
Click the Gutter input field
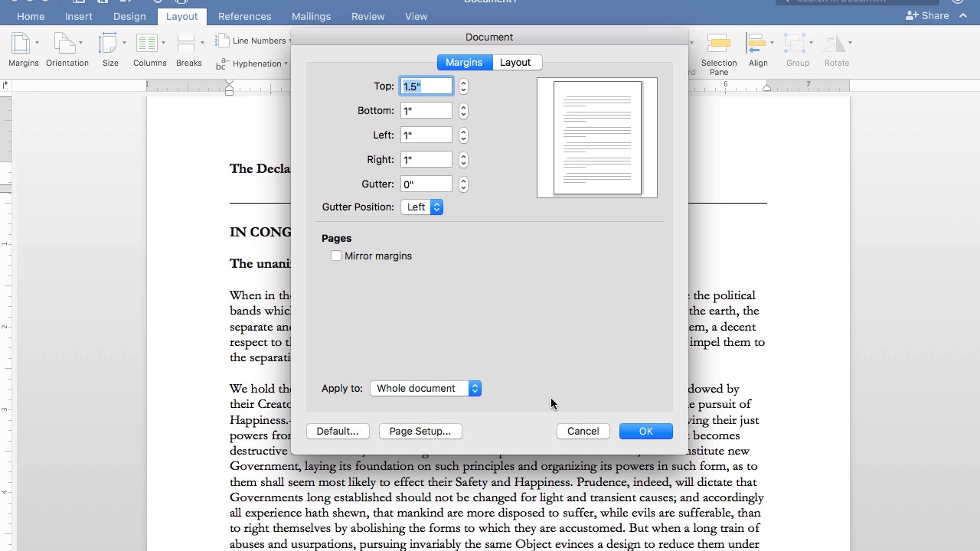pyautogui.click(x=426, y=184)
